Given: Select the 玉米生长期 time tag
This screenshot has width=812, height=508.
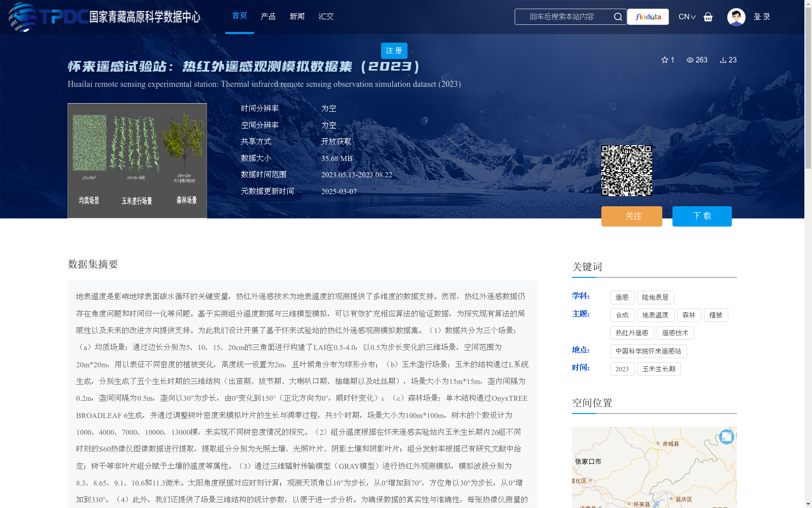Looking at the screenshot, I should coord(659,369).
